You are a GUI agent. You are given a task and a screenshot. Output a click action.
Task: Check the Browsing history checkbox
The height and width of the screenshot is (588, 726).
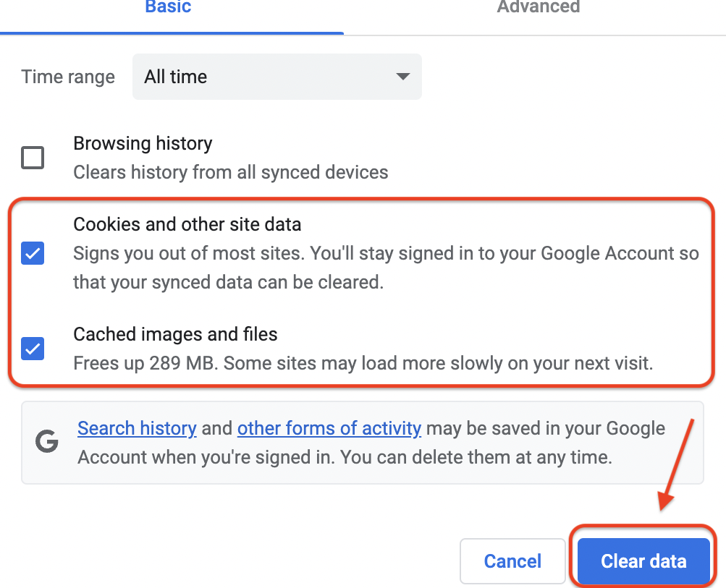(x=33, y=158)
